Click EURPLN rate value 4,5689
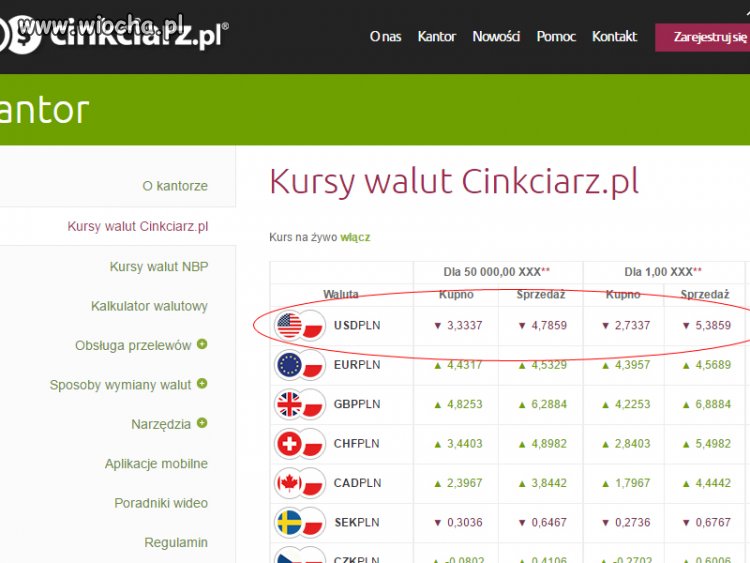 713,365
